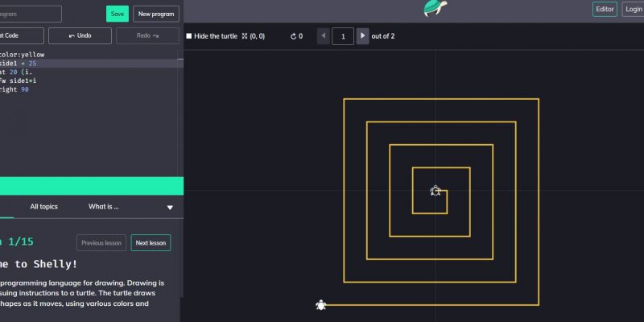Screen dimensions: 644x322
Task: Expand the lesson tabs dropdown arrow
Action: (x=170, y=207)
